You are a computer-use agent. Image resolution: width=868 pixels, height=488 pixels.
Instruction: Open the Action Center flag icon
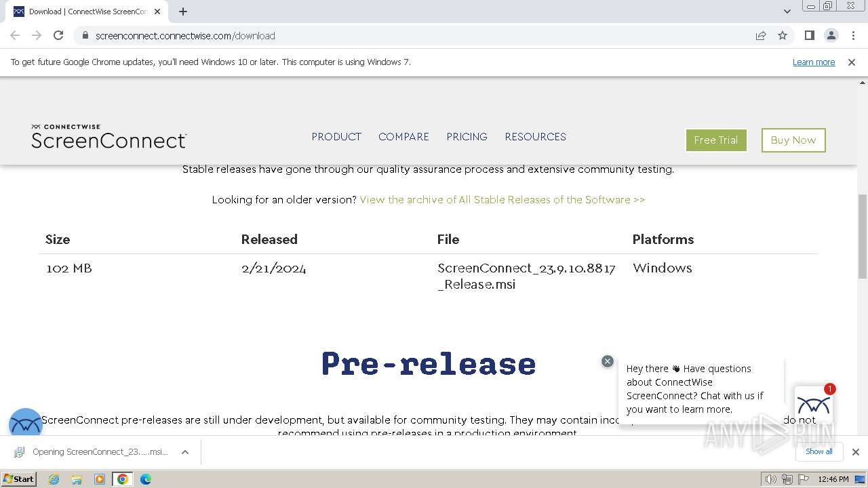pyautogui.click(x=803, y=479)
